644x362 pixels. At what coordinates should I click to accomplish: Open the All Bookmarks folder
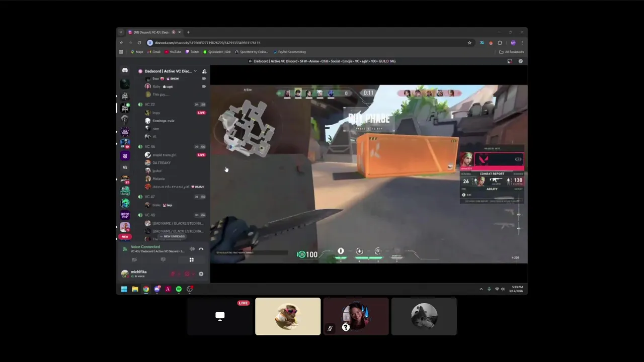pos(512,52)
